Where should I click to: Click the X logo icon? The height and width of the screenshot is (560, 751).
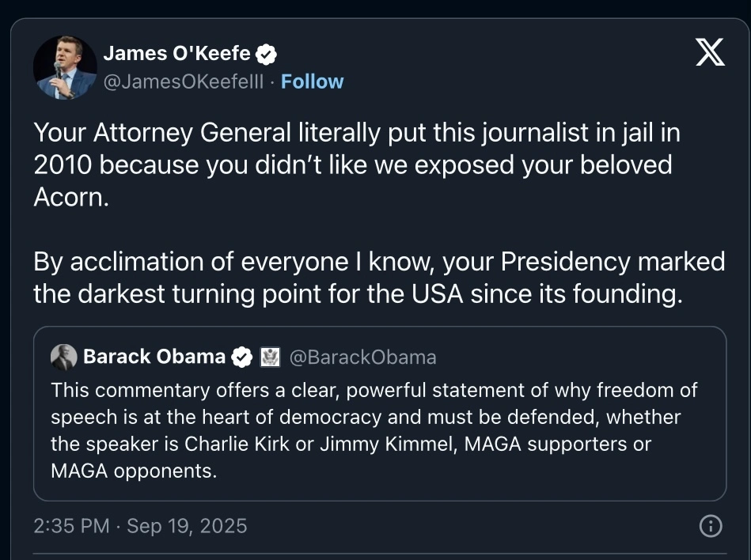click(709, 53)
